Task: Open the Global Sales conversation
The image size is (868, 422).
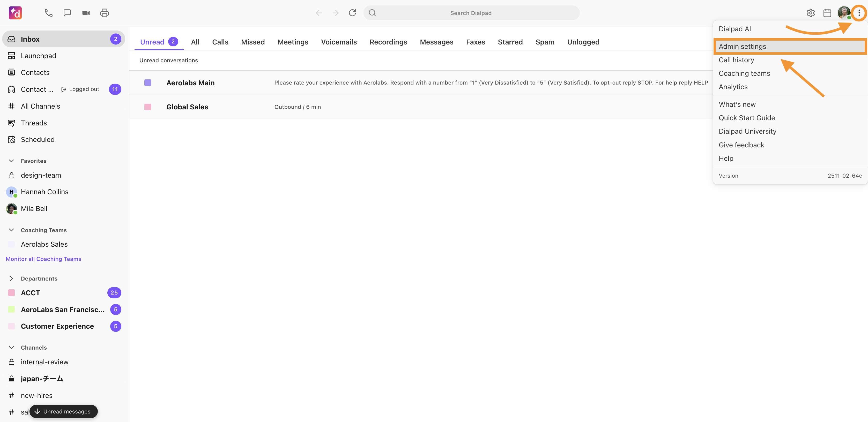Action: 420,107
